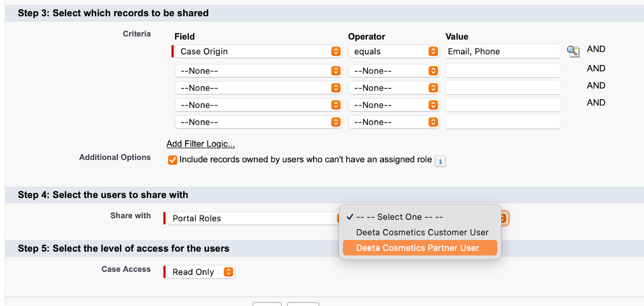Uncheck Include records owned by users checkbox
The height and width of the screenshot is (306, 644).
[173, 160]
